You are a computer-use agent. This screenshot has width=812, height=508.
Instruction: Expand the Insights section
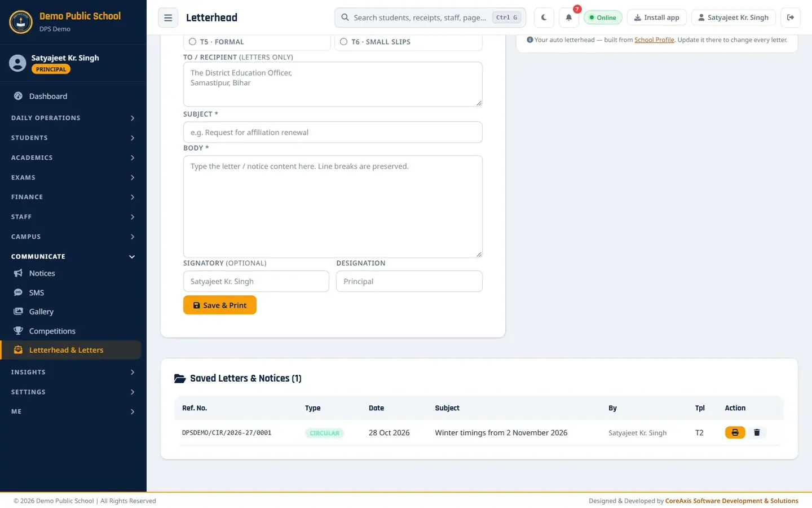point(73,372)
